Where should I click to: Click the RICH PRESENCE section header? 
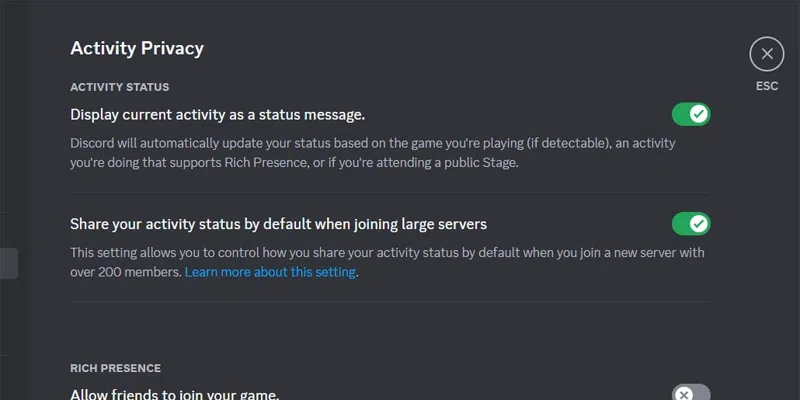pos(115,368)
